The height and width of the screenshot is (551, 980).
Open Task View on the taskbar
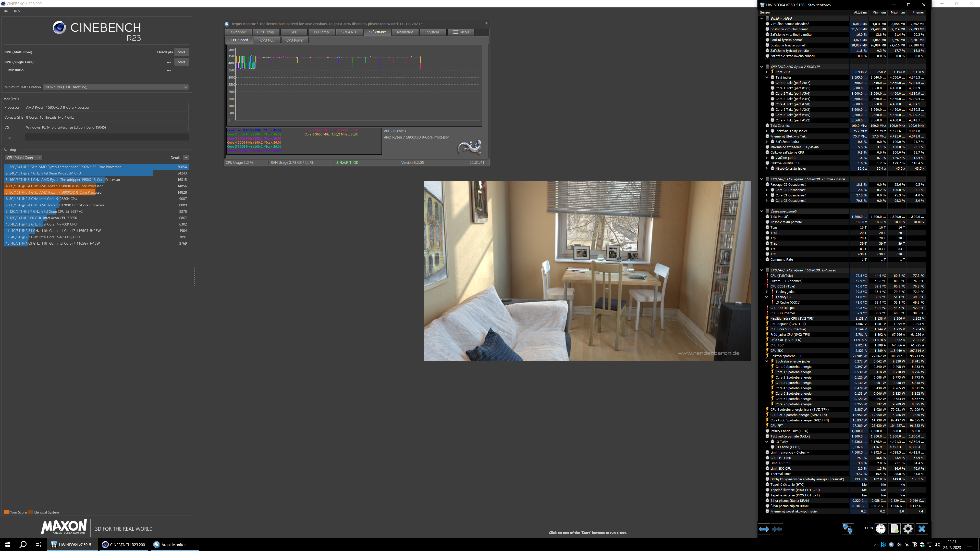coord(38,545)
